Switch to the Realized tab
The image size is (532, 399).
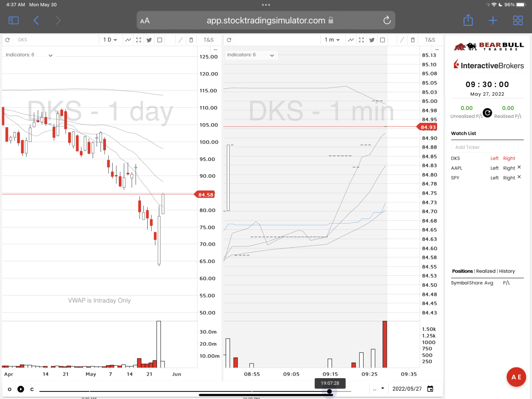[485, 271]
